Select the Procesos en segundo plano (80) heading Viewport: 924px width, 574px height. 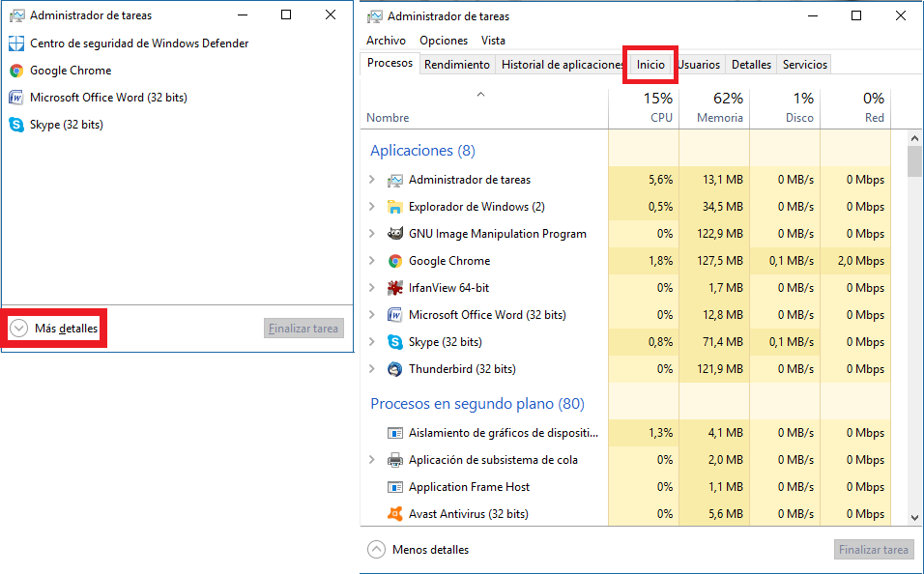(x=477, y=404)
